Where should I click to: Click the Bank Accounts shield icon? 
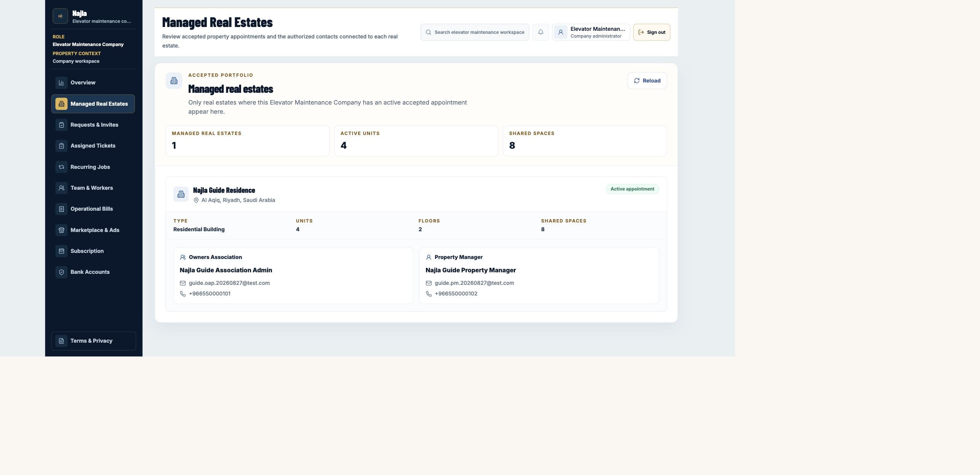(x=61, y=272)
